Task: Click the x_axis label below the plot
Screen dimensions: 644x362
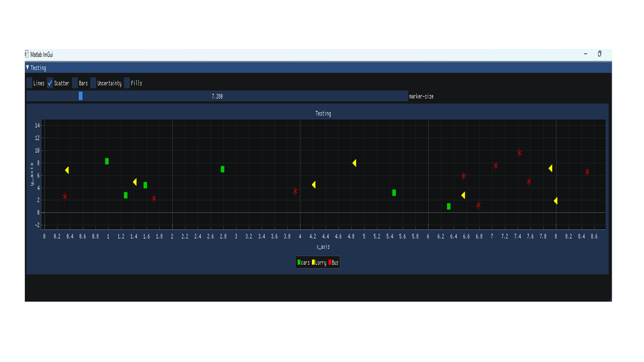Action: [322, 247]
